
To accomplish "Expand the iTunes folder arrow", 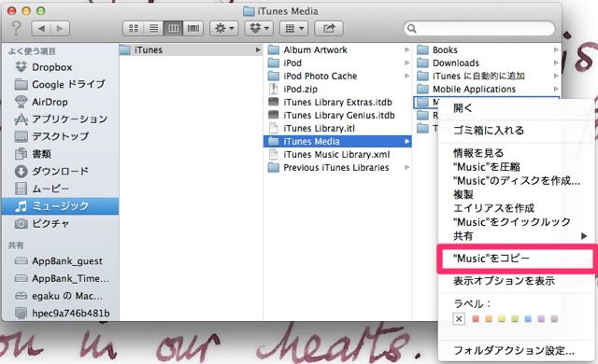I will click(x=258, y=49).
